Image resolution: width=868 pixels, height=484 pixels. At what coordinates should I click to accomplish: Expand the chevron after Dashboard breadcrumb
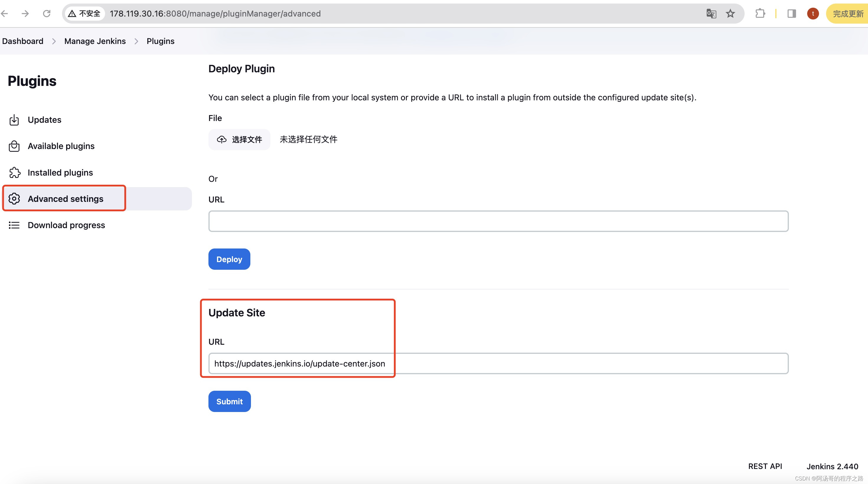54,41
